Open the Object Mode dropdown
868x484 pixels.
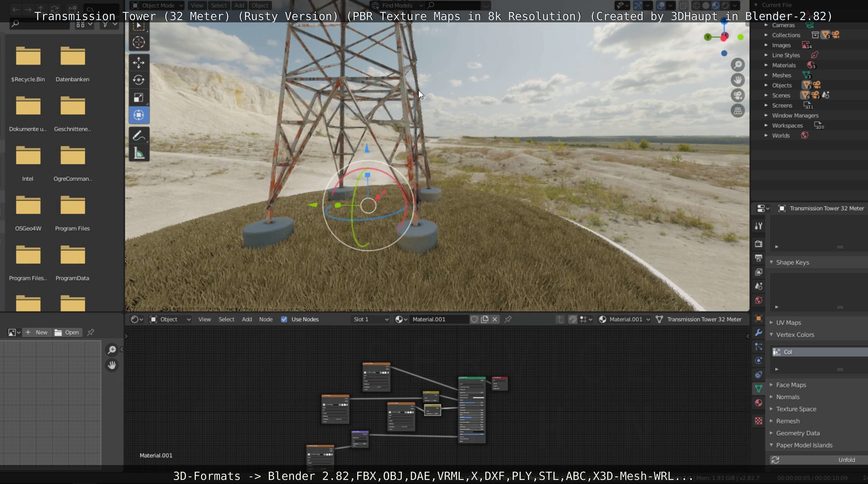click(157, 5)
